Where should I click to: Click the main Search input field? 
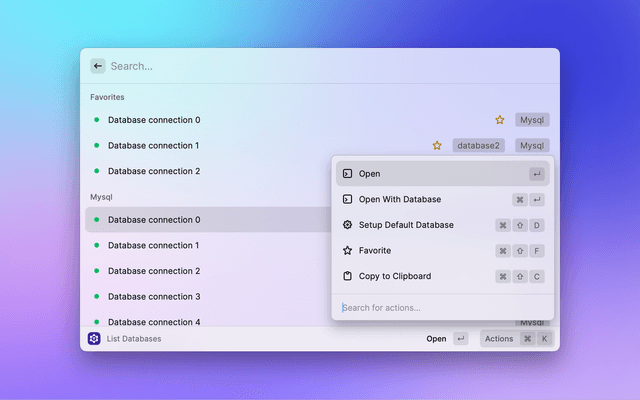[x=300, y=66]
